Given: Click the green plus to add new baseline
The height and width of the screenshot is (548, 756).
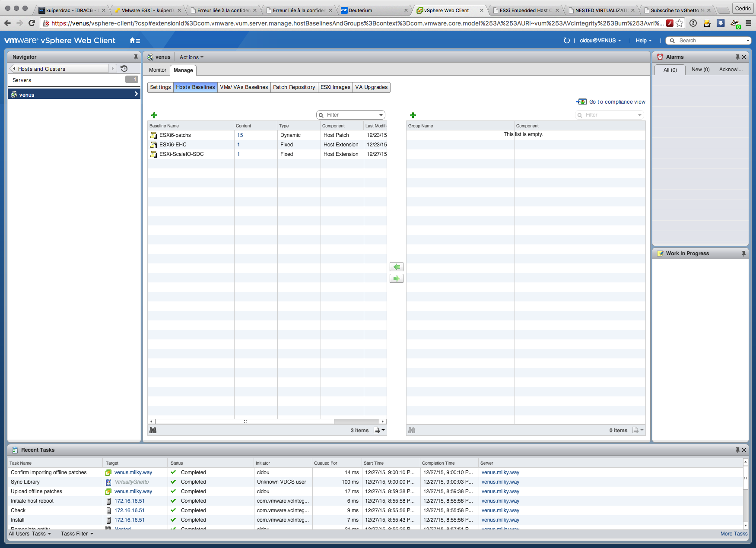Looking at the screenshot, I should [154, 115].
